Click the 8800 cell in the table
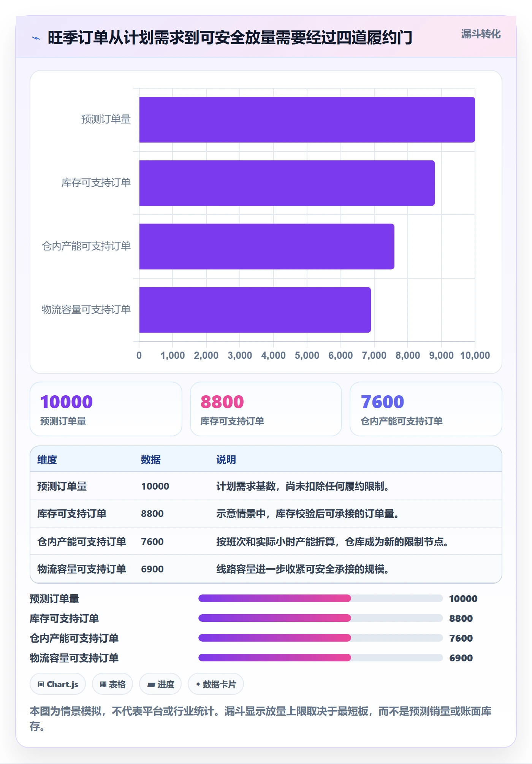Screen dimensions: 532x764 click(152, 514)
